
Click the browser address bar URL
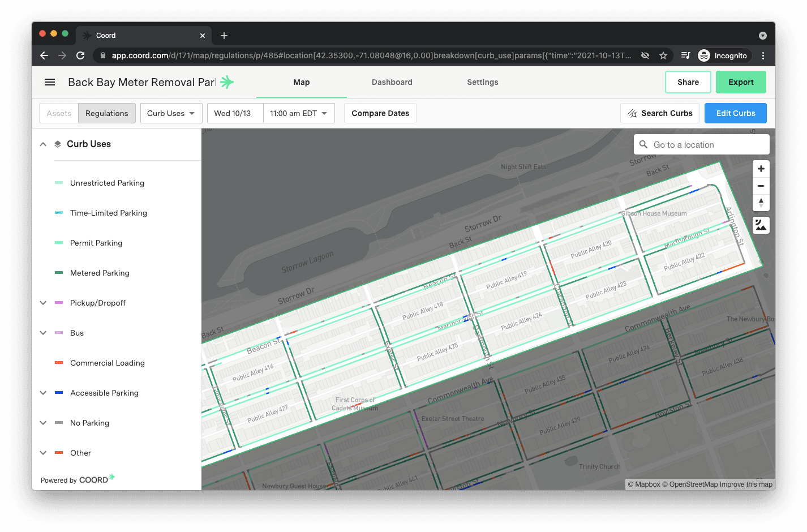(371, 55)
